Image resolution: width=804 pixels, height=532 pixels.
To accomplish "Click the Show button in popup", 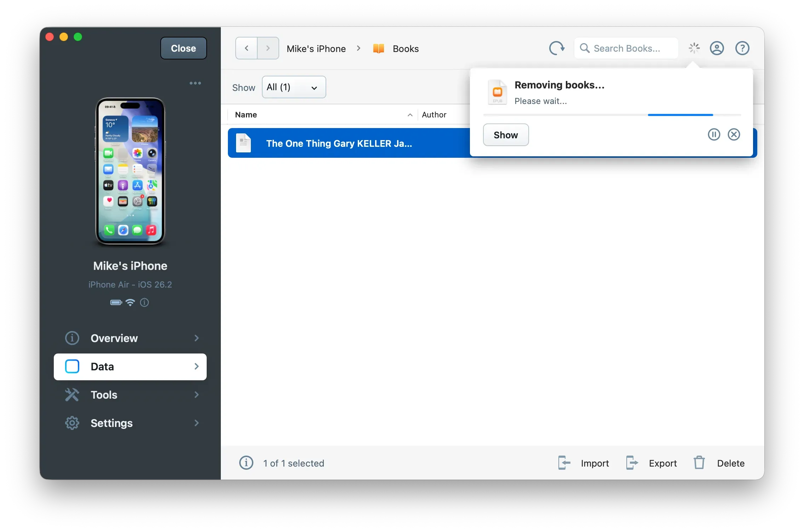I will click(506, 135).
